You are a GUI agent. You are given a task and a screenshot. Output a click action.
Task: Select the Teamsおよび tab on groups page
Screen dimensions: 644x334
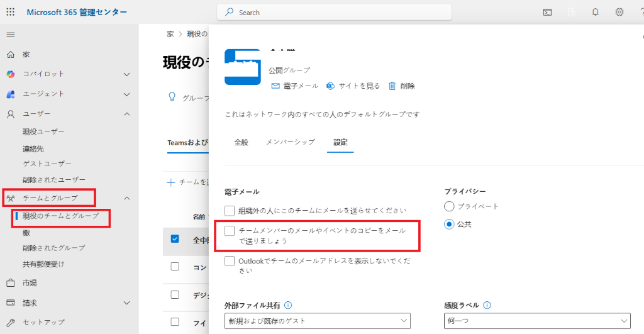pyautogui.click(x=187, y=143)
